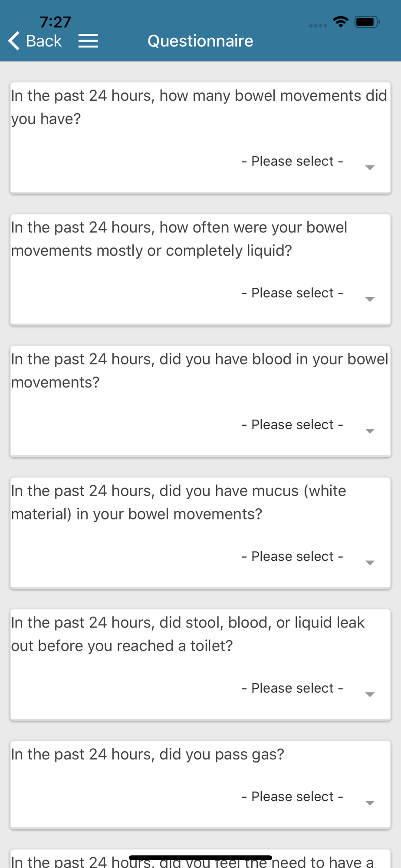Viewport: 401px width, 868px height.
Task: Open the hamburger menu
Action: (x=88, y=41)
